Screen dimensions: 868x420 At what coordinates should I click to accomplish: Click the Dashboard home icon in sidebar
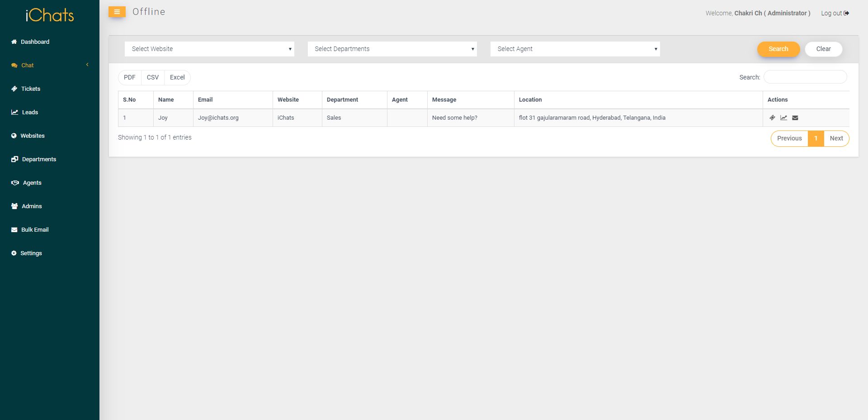coord(14,42)
